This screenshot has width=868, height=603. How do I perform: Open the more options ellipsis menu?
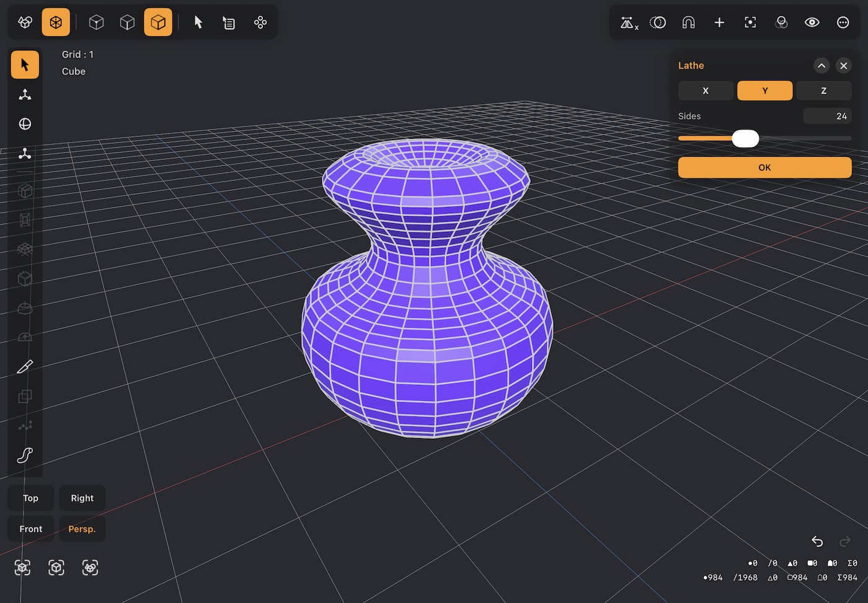click(x=843, y=23)
